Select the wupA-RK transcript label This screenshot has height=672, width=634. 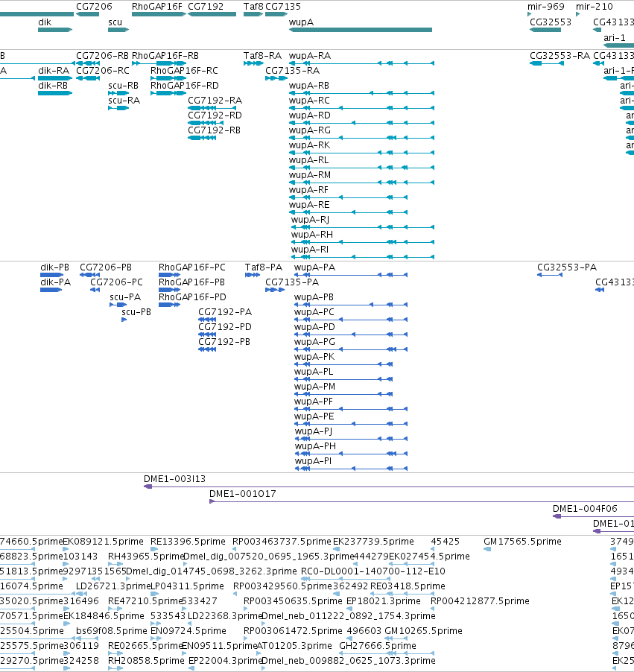(x=309, y=145)
